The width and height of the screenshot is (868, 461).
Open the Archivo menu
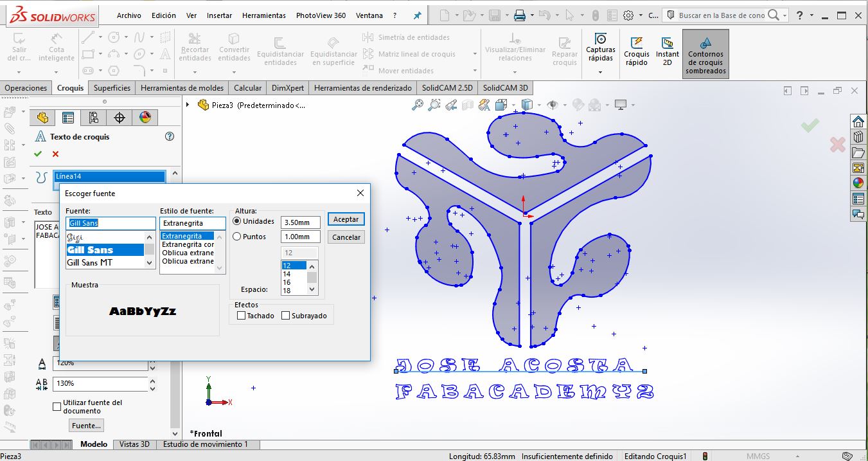128,15
